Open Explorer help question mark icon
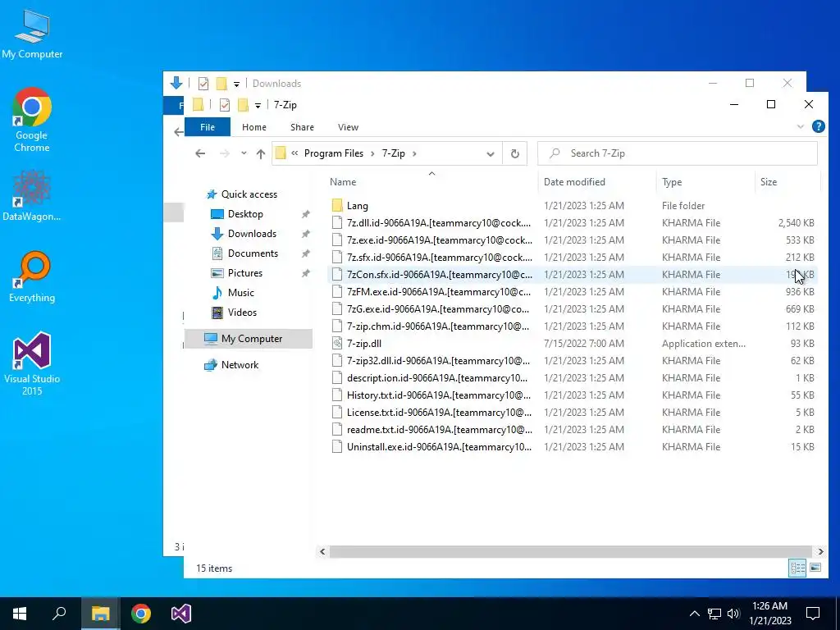The width and height of the screenshot is (840, 630). coord(818,126)
